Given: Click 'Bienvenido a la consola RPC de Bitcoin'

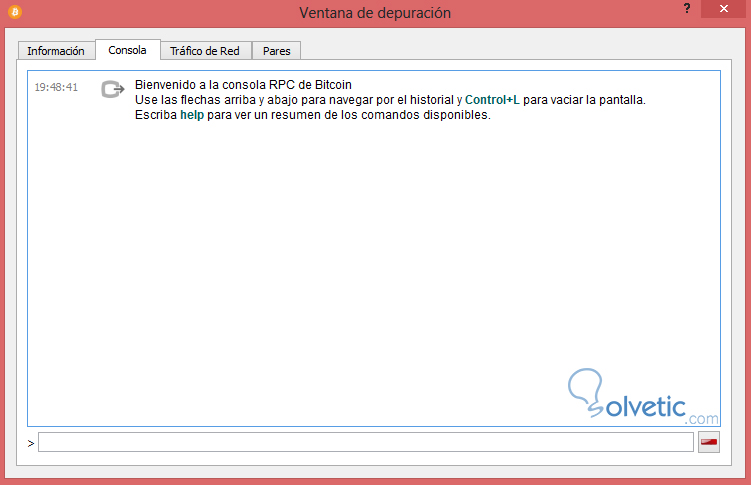Looking at the screenshot, I should coord(243,85).
